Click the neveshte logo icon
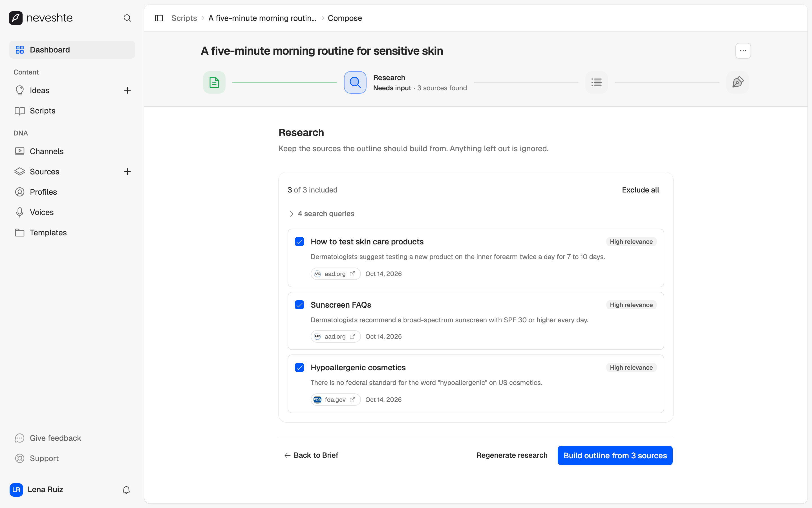 (x=16, y=18)
